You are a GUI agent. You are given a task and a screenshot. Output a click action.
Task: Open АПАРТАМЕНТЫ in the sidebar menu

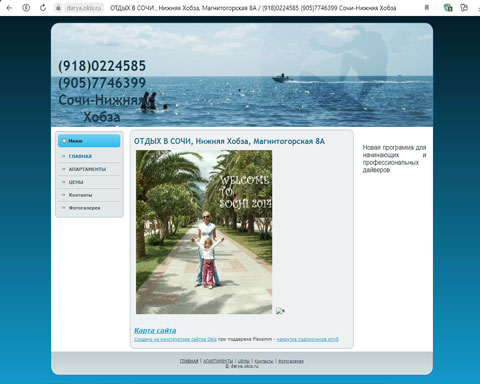click(87, 169)
